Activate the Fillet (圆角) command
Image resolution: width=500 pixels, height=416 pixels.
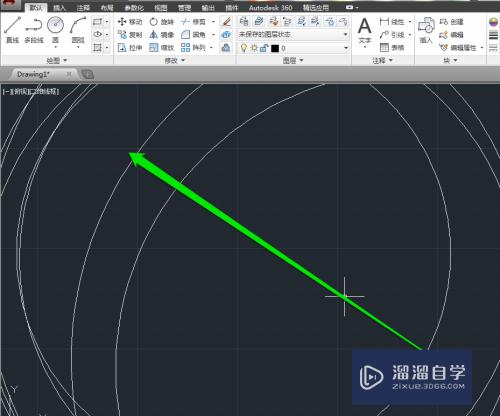pos(193,35)
